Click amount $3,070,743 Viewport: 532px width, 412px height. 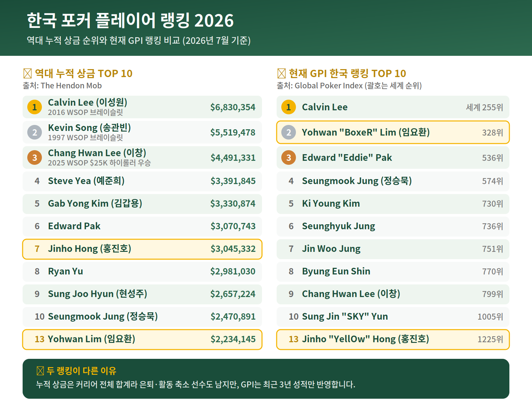click(233, 226)
